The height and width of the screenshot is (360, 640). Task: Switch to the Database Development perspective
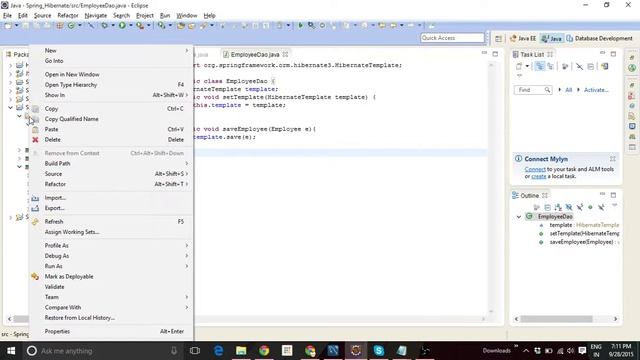click(x=599, y=38)
